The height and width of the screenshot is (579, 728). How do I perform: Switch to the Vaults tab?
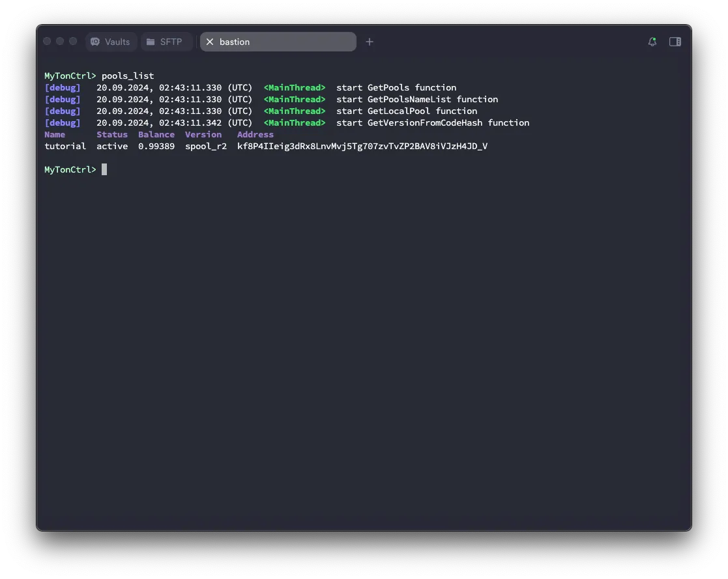pyautogui.click(x=111, y=42)
